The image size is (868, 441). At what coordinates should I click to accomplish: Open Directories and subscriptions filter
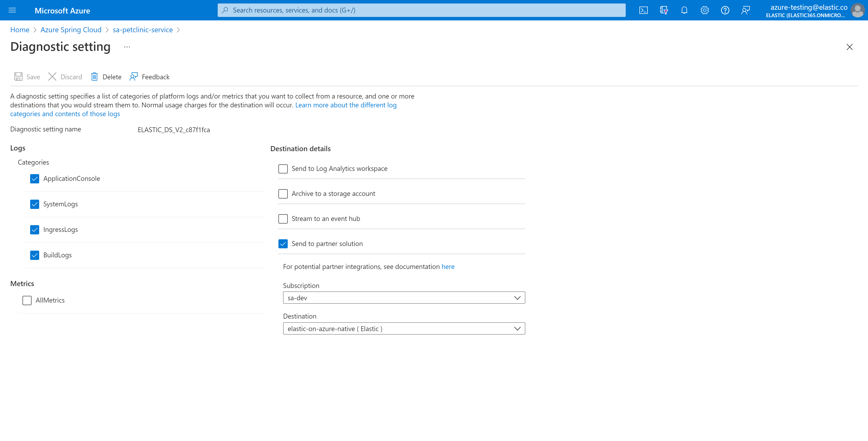click(664, 10)
